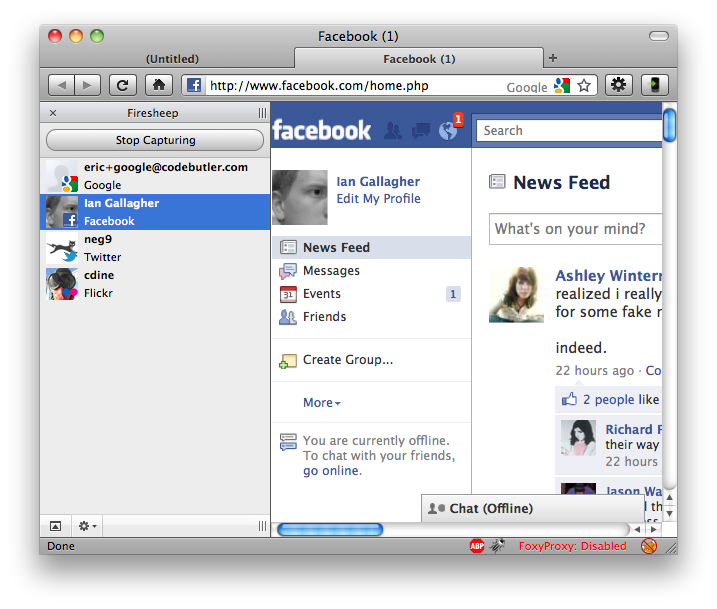Click the Messages sidebar icon
The width and height of the screenshot is (717, 609).
click(288, 271)
